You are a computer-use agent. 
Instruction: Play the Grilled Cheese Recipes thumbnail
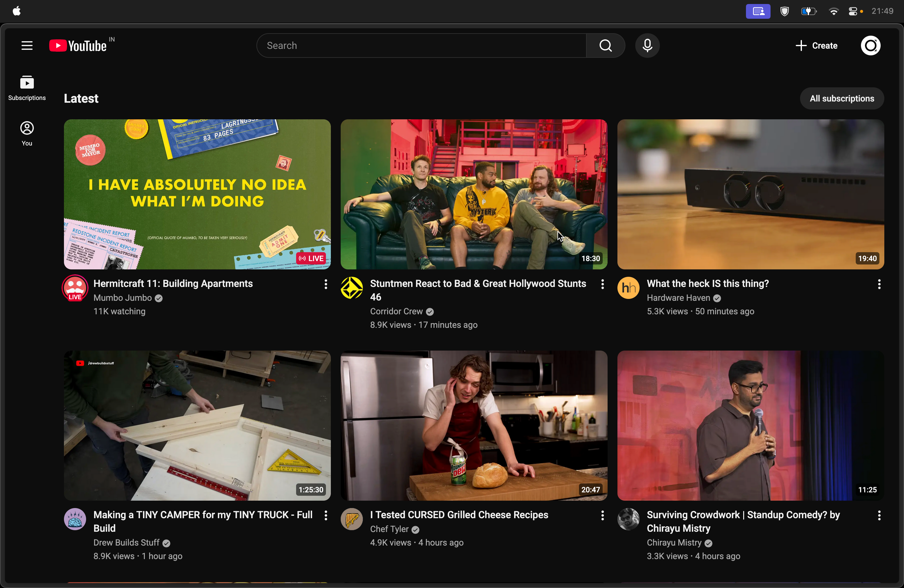point(474,425)
